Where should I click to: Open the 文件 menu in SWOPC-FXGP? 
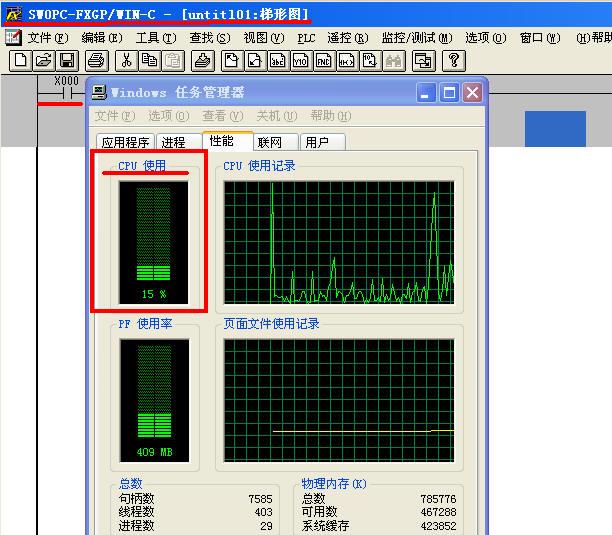47,38
